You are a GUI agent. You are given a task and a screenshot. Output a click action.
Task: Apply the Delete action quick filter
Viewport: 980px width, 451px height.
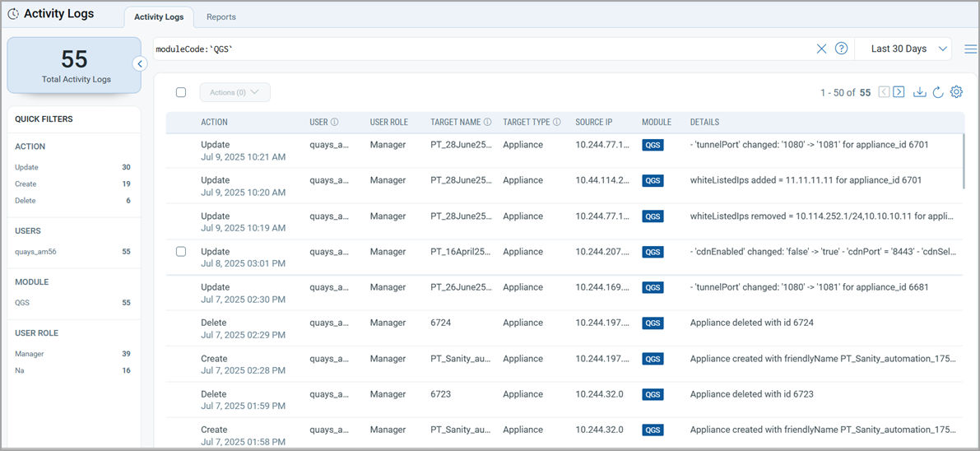[26, 201]
